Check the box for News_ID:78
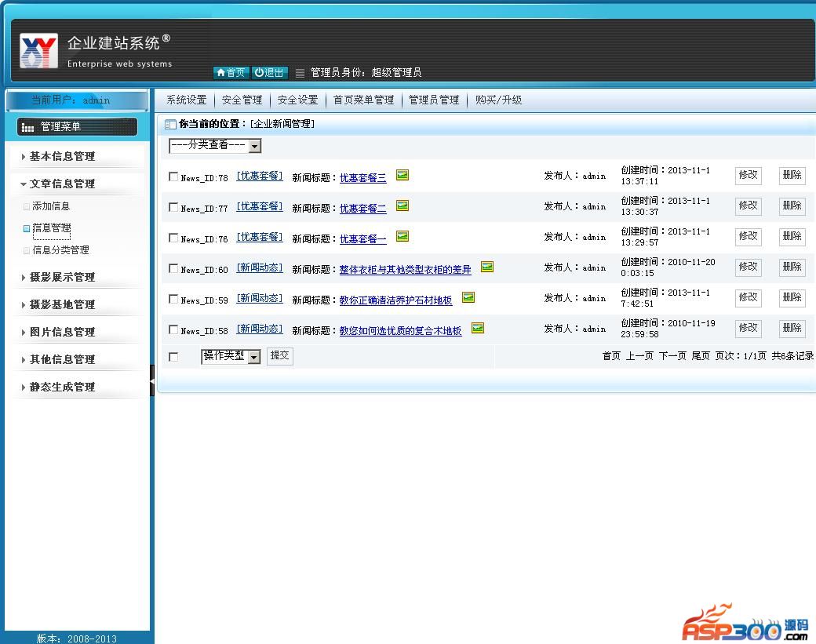This screenshot has width=816, height=644. pos(173,176)
